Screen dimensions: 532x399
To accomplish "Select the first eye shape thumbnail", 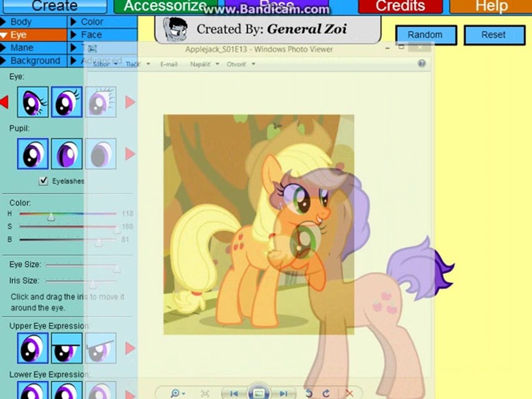I will 33,102.
